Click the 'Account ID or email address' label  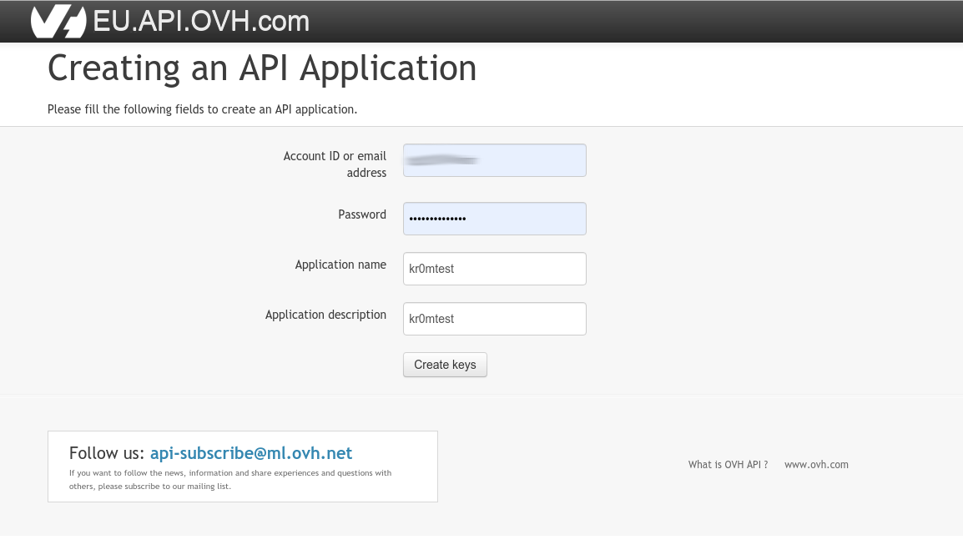[335, 164]
